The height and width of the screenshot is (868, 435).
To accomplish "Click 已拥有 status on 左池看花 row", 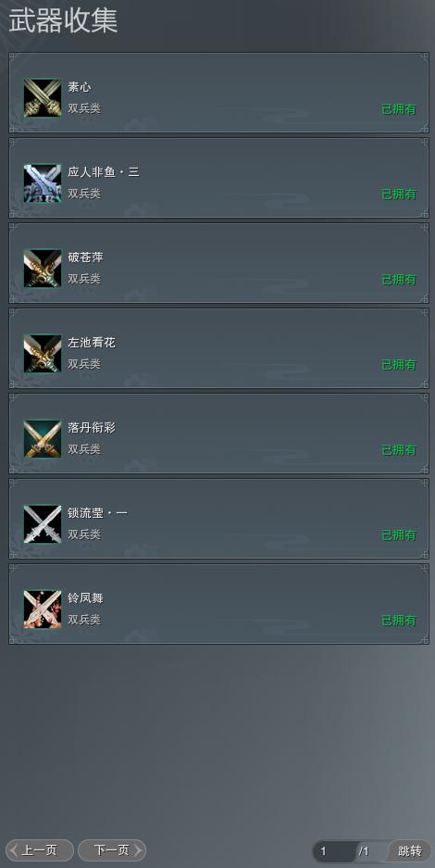I will 399,365.
